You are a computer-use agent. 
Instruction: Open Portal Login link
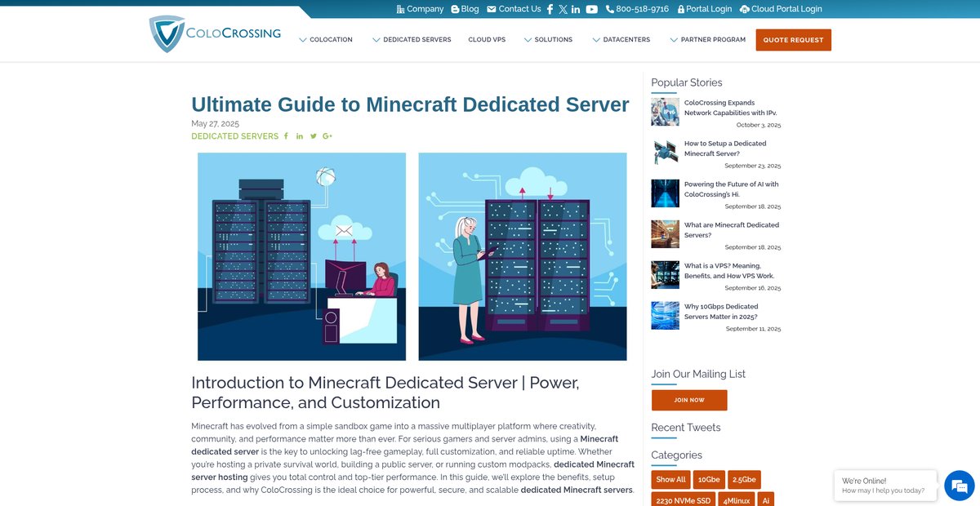coord(705,9)
